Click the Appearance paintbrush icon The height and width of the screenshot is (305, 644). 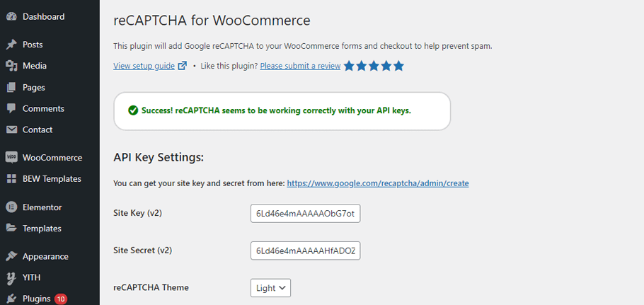click(x=11, y=257)
